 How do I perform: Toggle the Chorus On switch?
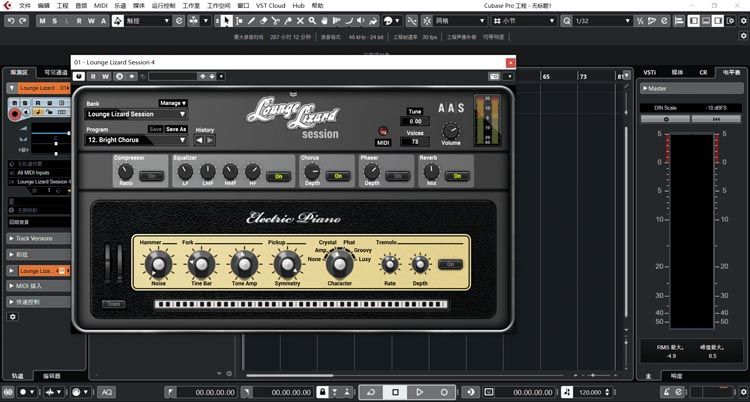point(338,176)
